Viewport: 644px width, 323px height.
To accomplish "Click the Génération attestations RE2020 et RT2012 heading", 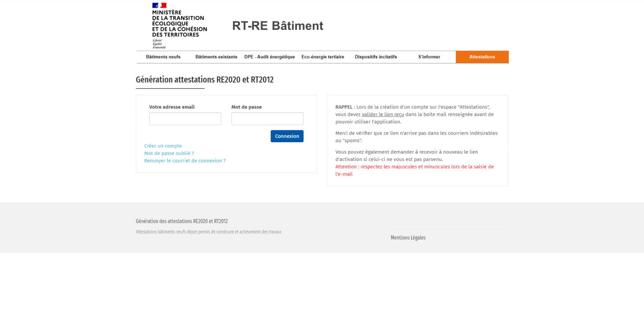I will (204, 80).
